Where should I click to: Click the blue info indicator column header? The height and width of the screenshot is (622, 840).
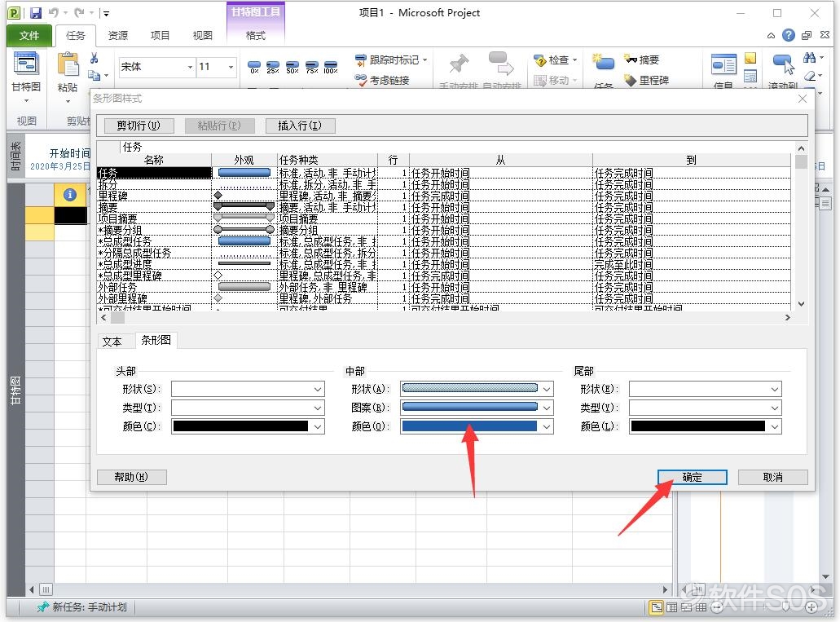tap(69, 195)
